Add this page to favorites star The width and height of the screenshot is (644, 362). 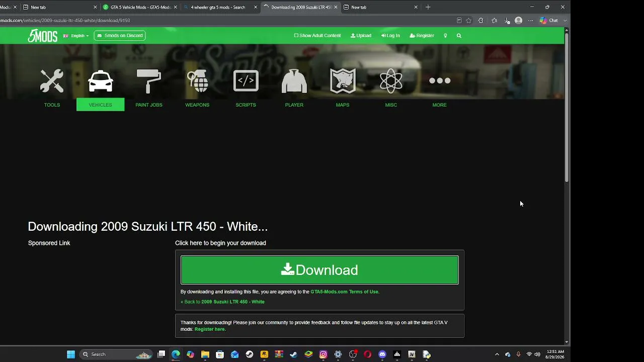tap(469, 21)
